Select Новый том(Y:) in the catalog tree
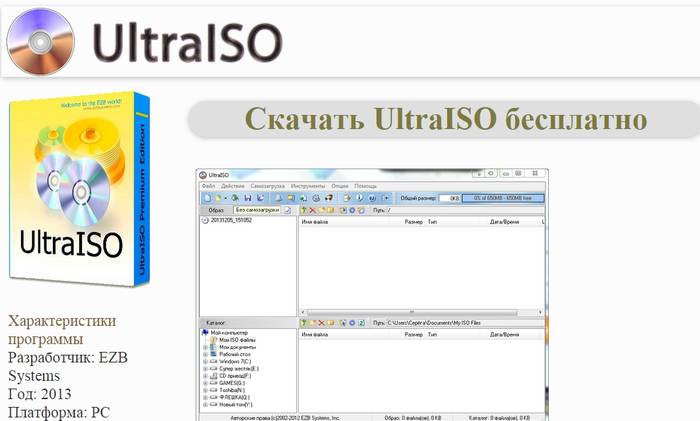Screen dimensions: 700x421 [236, 404]
